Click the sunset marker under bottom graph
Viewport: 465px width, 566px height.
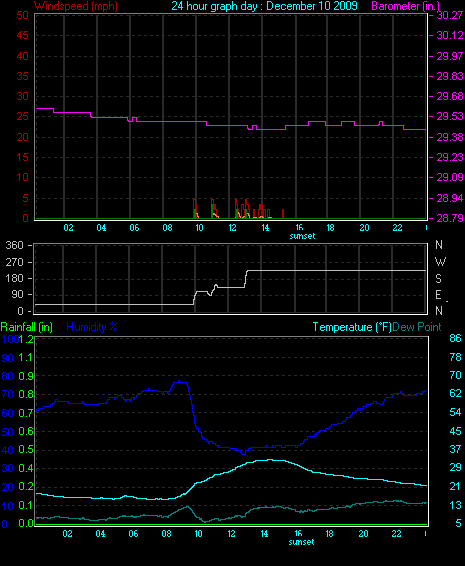click(x=301, y=542)
